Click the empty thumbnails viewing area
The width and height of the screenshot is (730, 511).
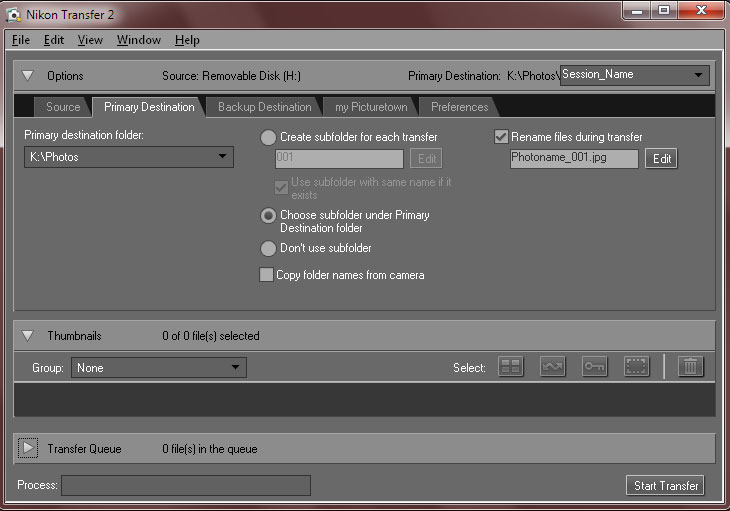pyautogui.click(x=365, y=399)
